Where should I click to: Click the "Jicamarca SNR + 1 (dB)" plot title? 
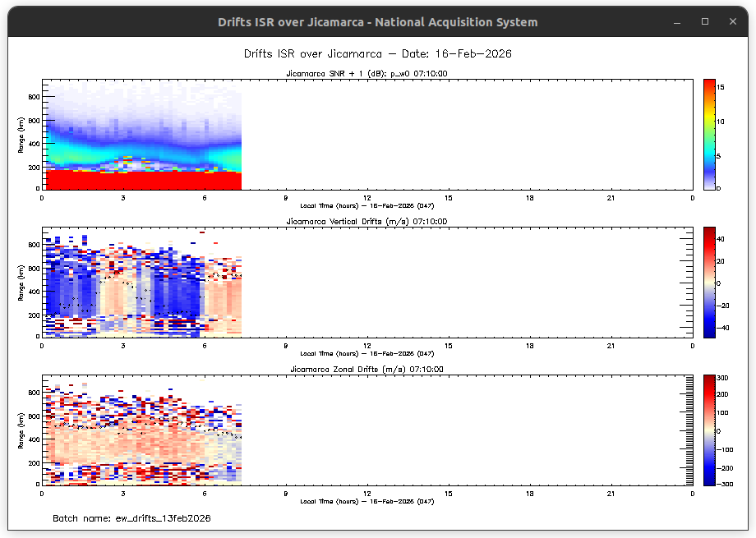coord(366,74)
